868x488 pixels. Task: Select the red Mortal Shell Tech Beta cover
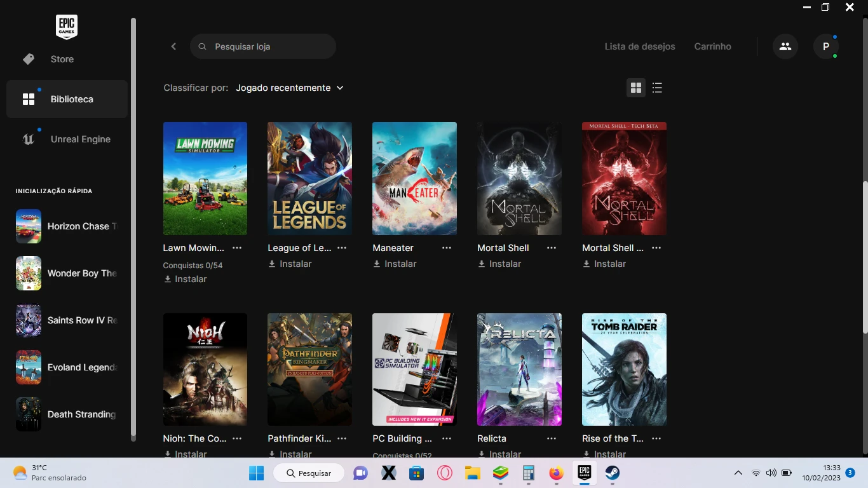click(624, 179)
